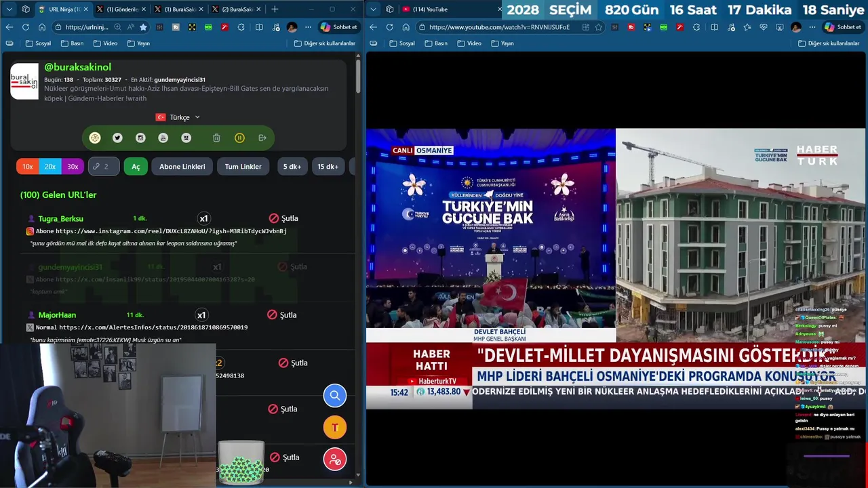
Task: Click the @buraksakinol channel name
Action: click(77, 67)
